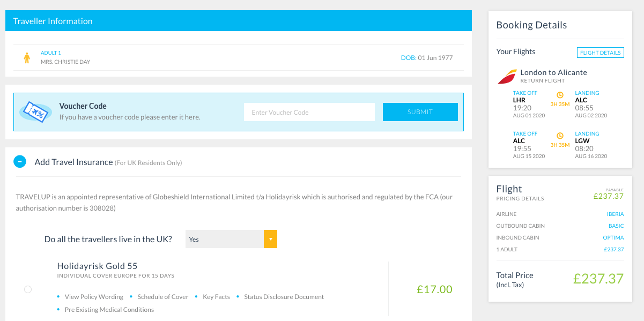Click the Traveller Information header
Image resolution: width=644 pixels, height=321 pixels.
239,21
